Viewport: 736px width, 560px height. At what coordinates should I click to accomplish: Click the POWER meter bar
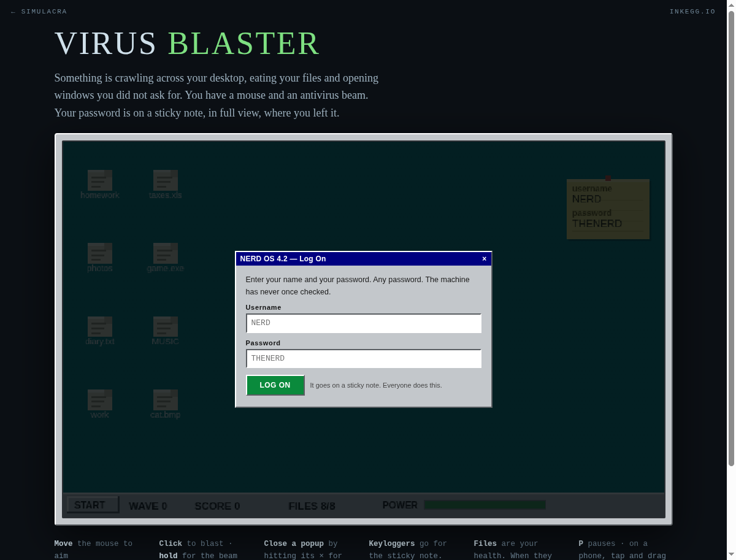[485, 505]
